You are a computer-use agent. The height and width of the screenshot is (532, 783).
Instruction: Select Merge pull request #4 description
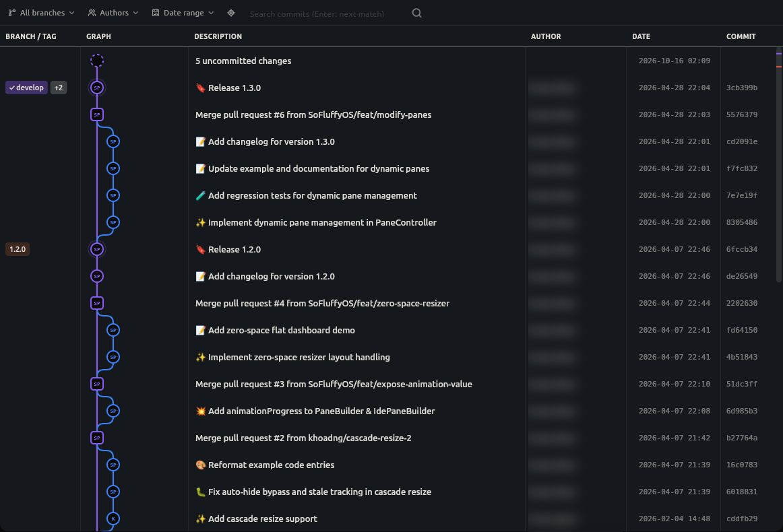coord(322,304)
